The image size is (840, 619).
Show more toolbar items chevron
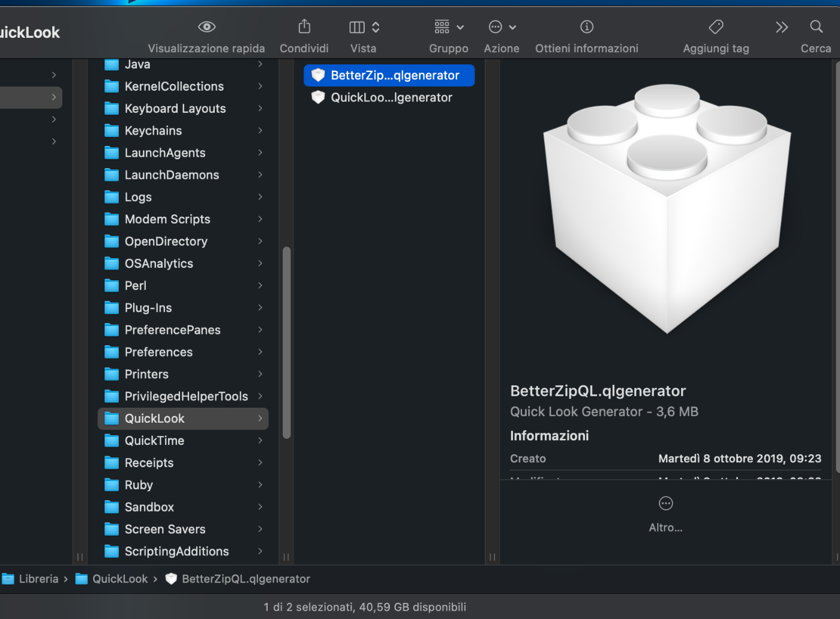(781, 27)
